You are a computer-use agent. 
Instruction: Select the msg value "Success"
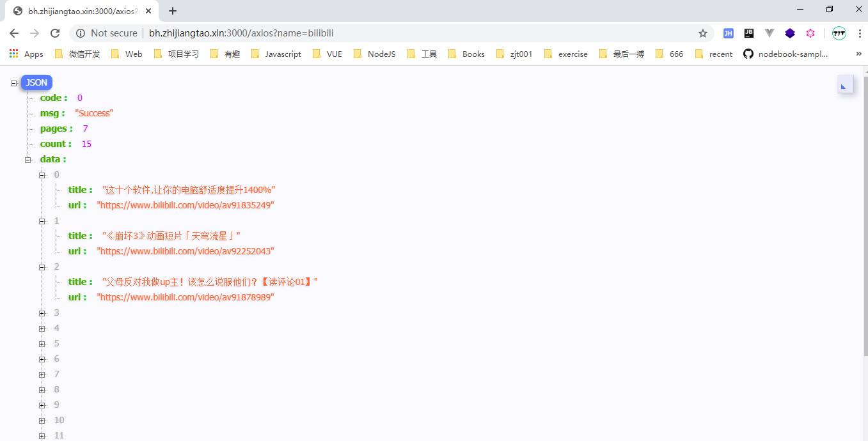coord(94,113)
